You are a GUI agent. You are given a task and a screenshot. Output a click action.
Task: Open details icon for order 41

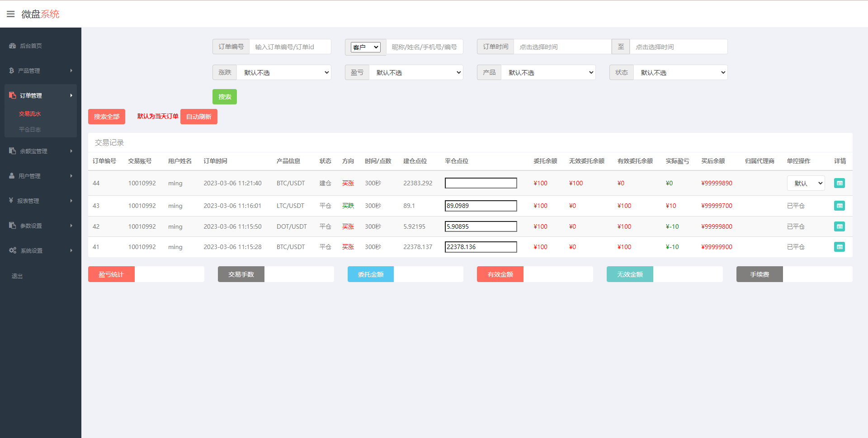pyautogui.click(x=839, y=247)
